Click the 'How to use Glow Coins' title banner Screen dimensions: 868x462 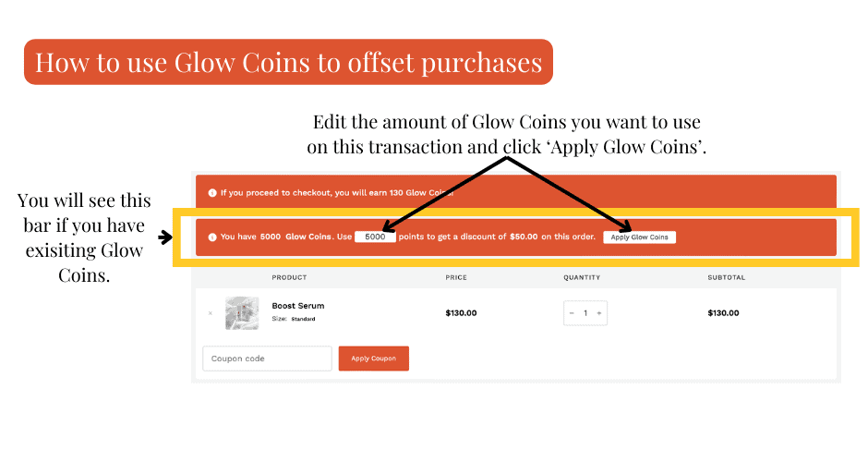[x=288, y=62]
